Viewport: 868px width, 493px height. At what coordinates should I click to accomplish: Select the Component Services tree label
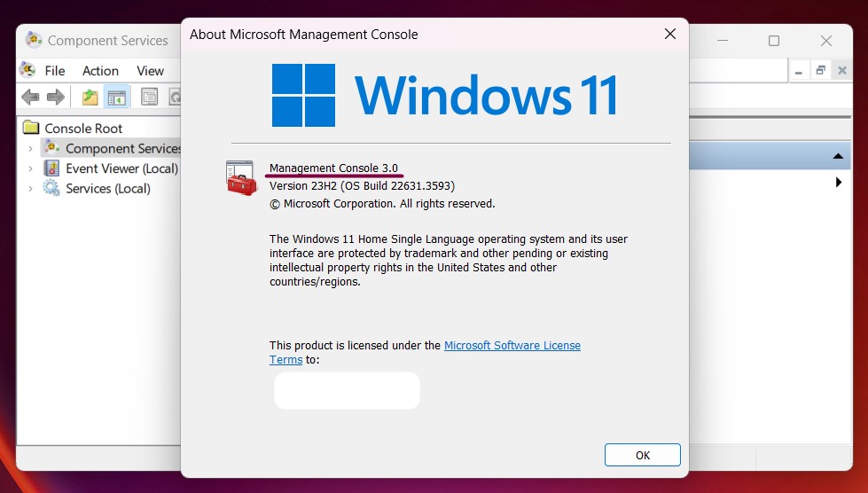point(123,148)
